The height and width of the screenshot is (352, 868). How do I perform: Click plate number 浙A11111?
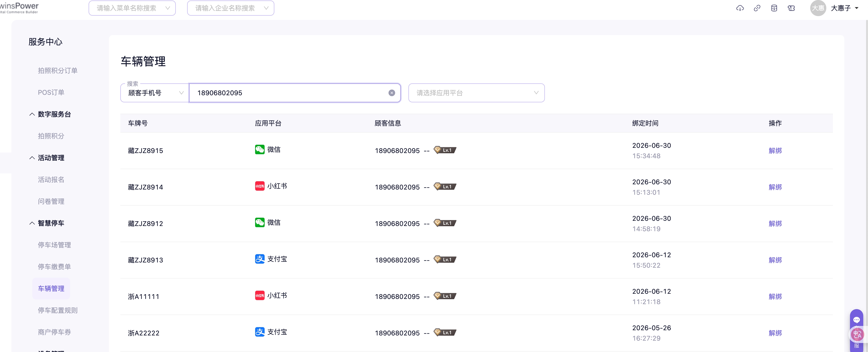[143, 296]
